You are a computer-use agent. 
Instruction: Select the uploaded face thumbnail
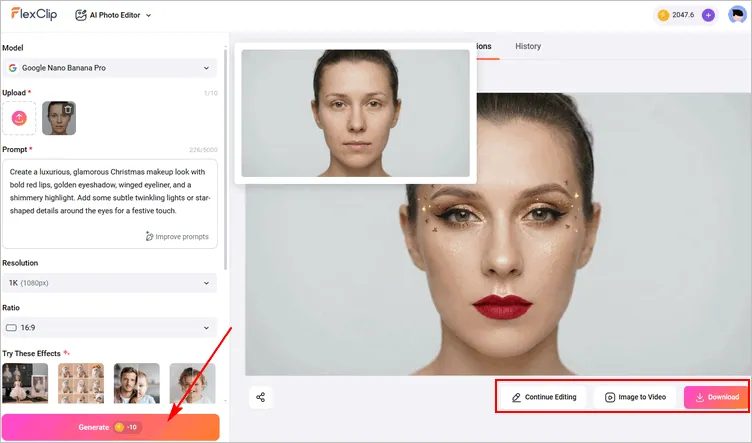59,118
